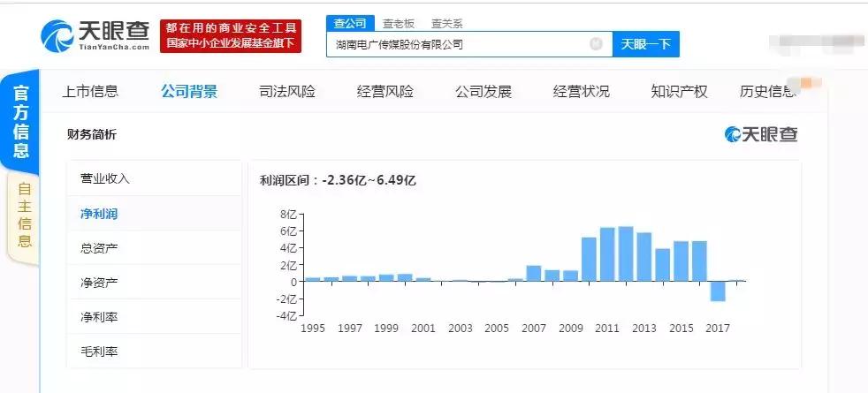Show the 净资产 chart

point(154,282)
